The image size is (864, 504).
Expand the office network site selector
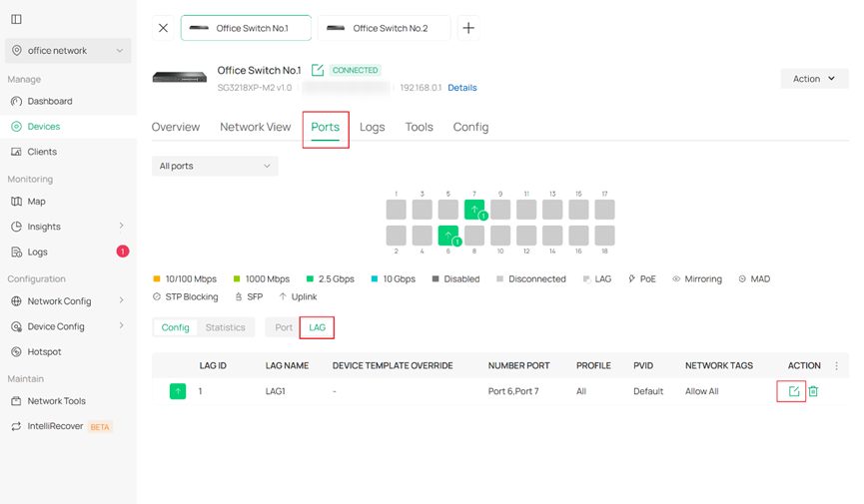click(x=68, y=51)
